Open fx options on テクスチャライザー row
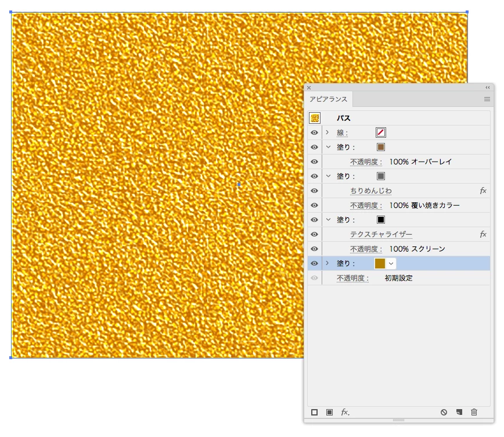This screenshot has width=504, height=437. point(483,234)
